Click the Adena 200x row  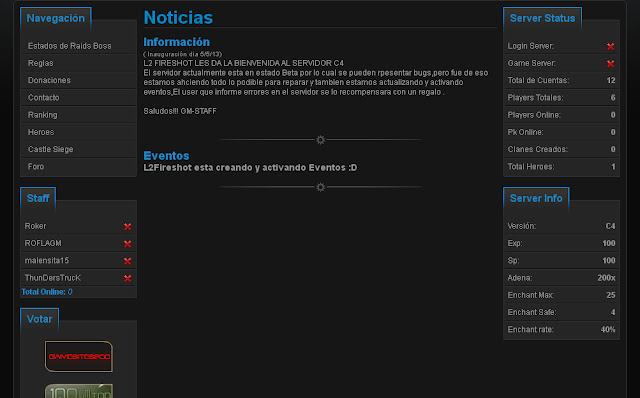click(561, 278)
